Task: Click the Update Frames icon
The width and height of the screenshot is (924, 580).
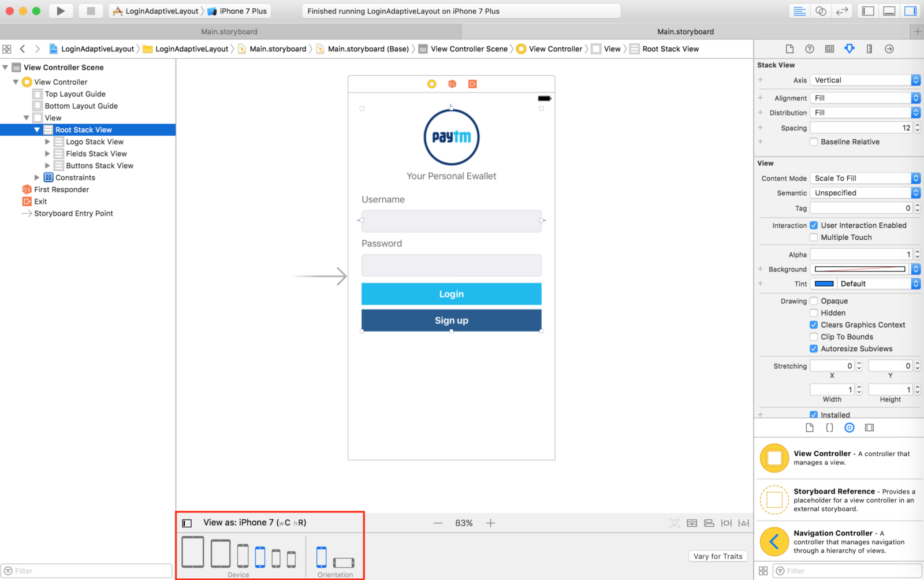Action: pos(675,523)
